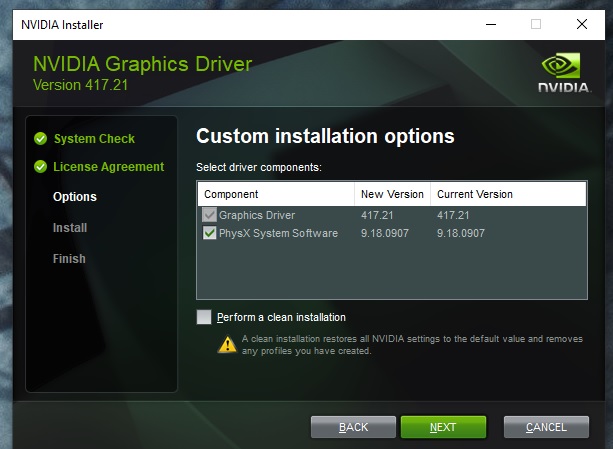Proceed with the NEXT button
This screenshot has height=449, width=613.
coord(443,427)
